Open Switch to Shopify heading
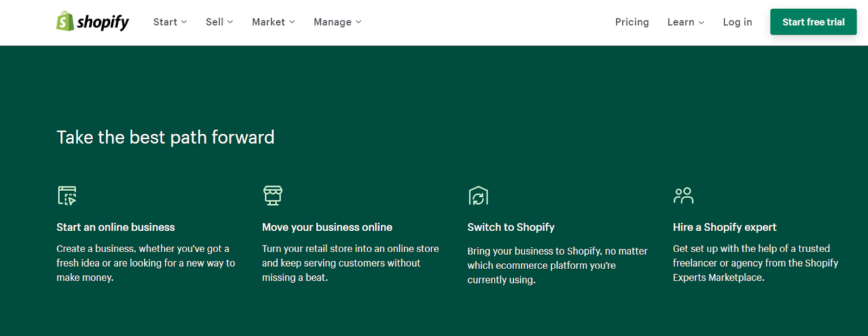The width and height of the screenshot is (868, 336). [511, 227]
